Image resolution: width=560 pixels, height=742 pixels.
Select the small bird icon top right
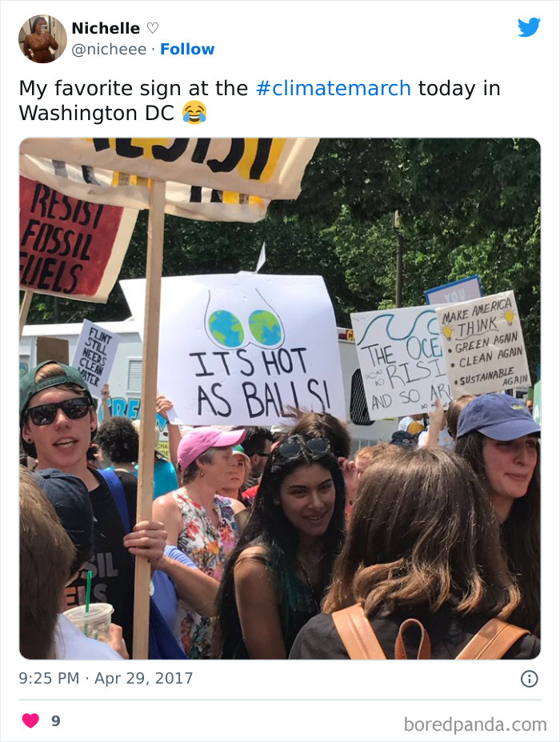click(x=528, y=26)
